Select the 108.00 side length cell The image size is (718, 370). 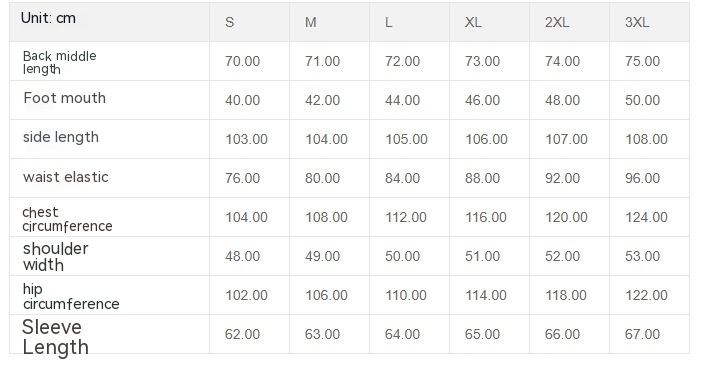[649, 139]
